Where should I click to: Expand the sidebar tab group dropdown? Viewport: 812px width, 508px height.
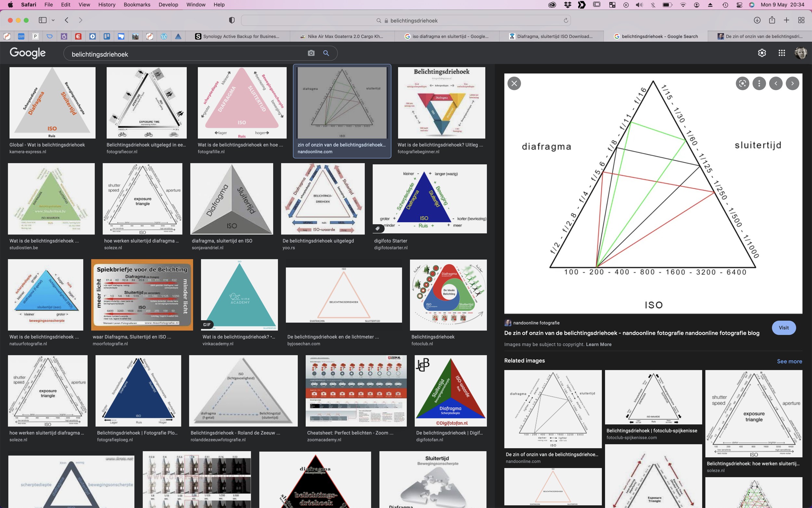click(x=53, y=20)
